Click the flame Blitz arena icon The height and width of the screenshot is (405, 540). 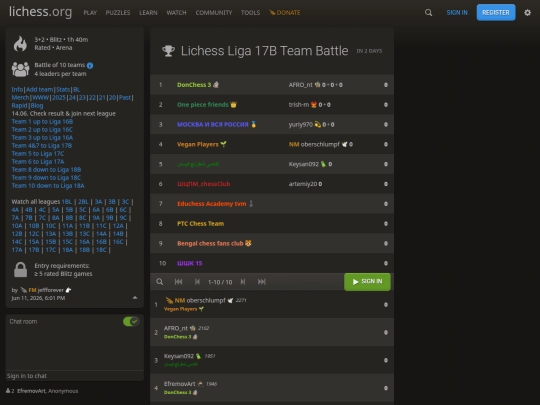click(20, 44)
